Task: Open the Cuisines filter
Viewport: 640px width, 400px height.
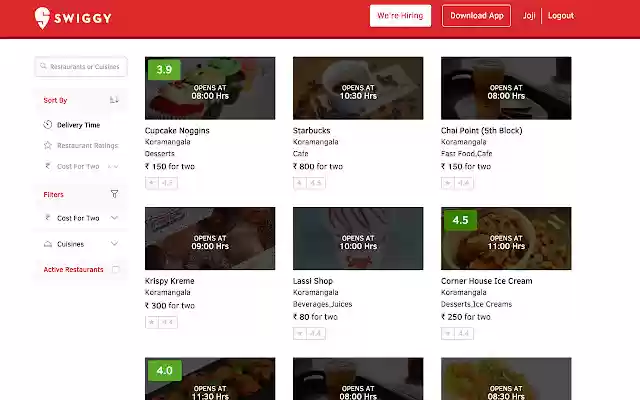Action: tap(81, 244)
